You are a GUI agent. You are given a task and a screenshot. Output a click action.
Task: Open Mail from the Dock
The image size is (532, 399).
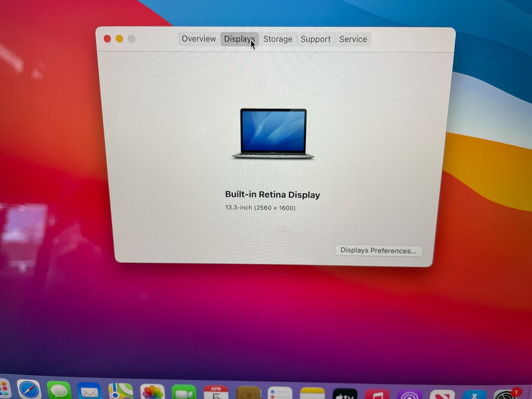point(89,391)
